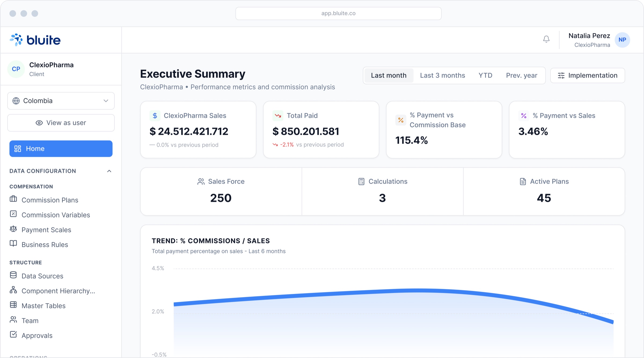This screenshot has height=358, width=644.
Task: Open the notifications bell
Action: coord(546,39)
